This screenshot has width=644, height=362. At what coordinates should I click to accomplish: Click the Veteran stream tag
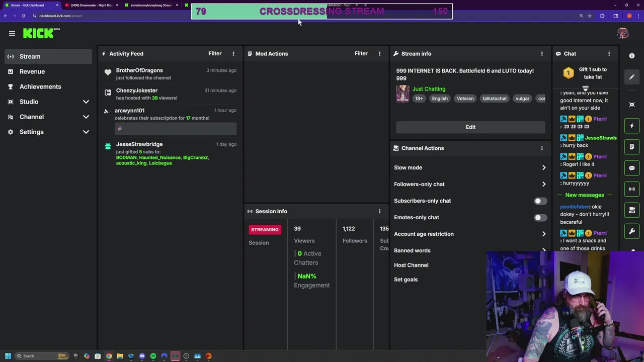pos(465,99)
